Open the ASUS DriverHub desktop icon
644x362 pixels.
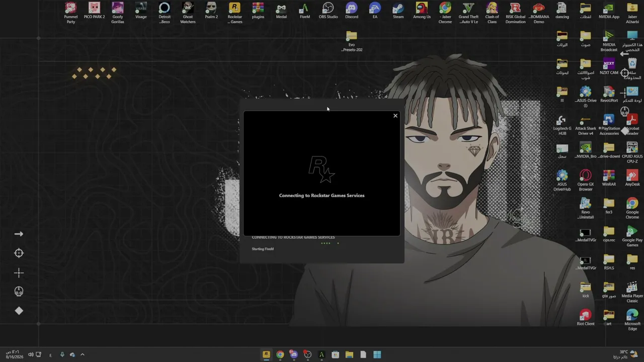pyautogui.click(x=562, y=181)
